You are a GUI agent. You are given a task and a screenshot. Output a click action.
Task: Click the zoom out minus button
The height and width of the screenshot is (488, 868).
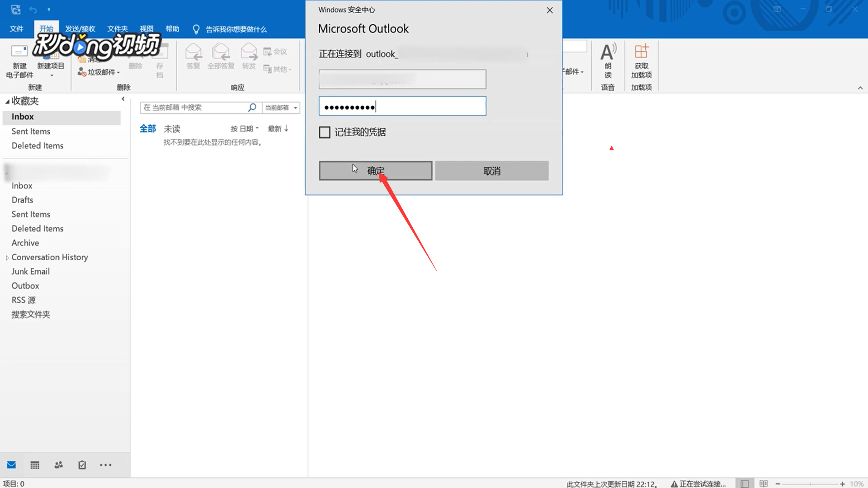click(x=778, y=484)
